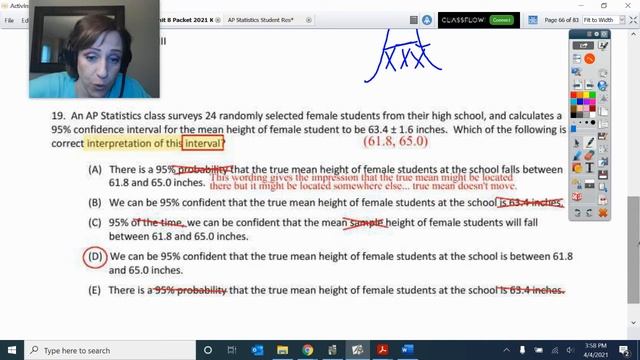Click the dark grid icon left of ClassFlow

click(x=413, y=20)
